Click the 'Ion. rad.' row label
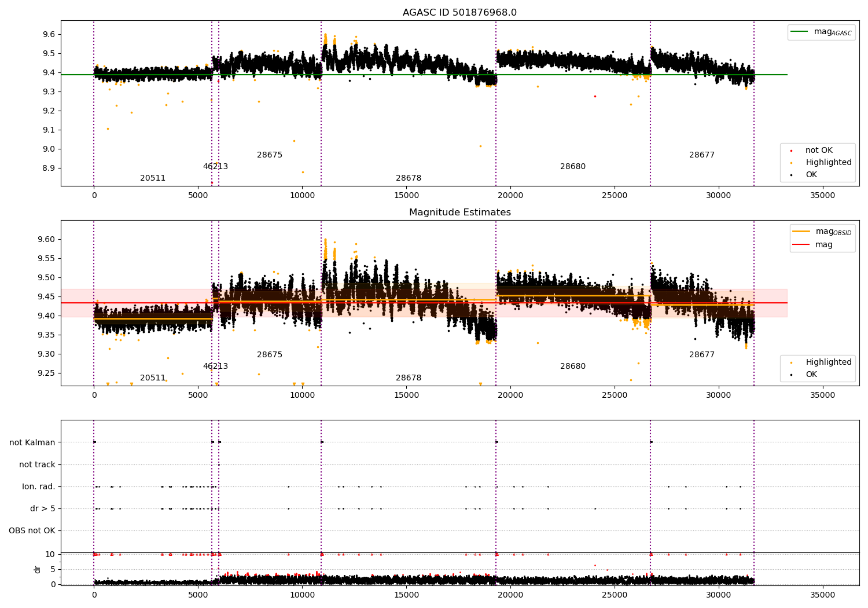Viewport: 868px width, 608px height. [x=39, y=487]
